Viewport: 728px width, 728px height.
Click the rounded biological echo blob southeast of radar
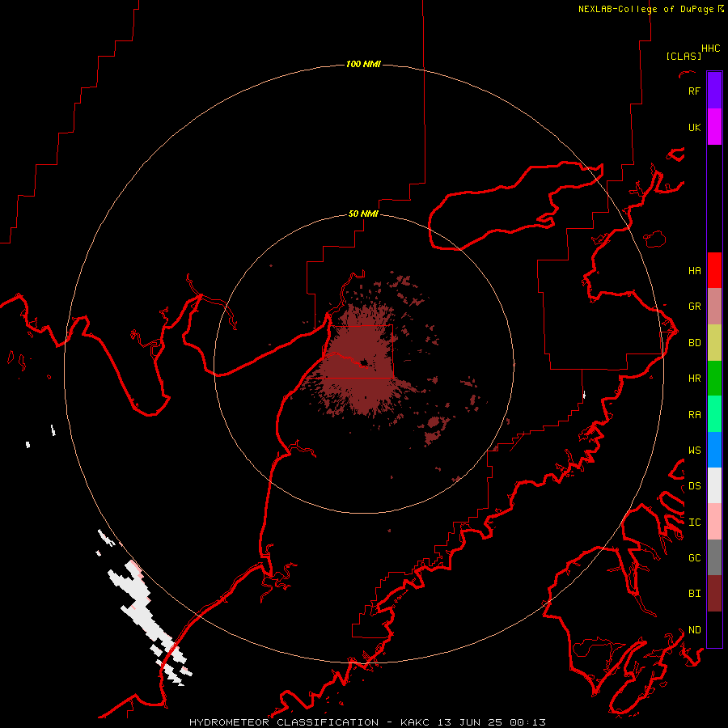coord(434,422)
